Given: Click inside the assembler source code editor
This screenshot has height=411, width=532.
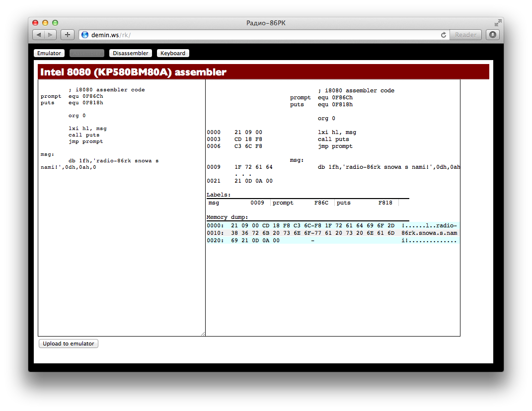Looking at the screenshot, I should (122, 207).
